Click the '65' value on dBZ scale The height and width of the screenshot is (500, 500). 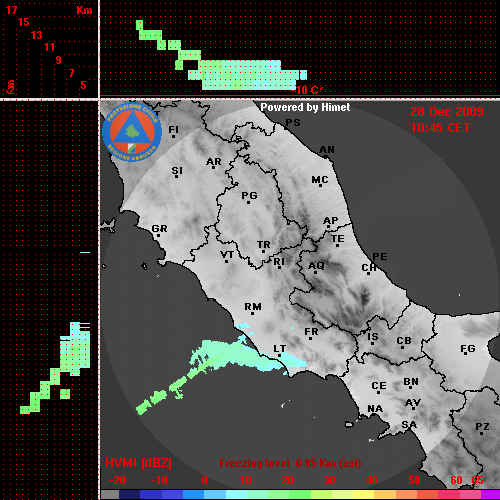pyautogui.click(x=477, y=480)
